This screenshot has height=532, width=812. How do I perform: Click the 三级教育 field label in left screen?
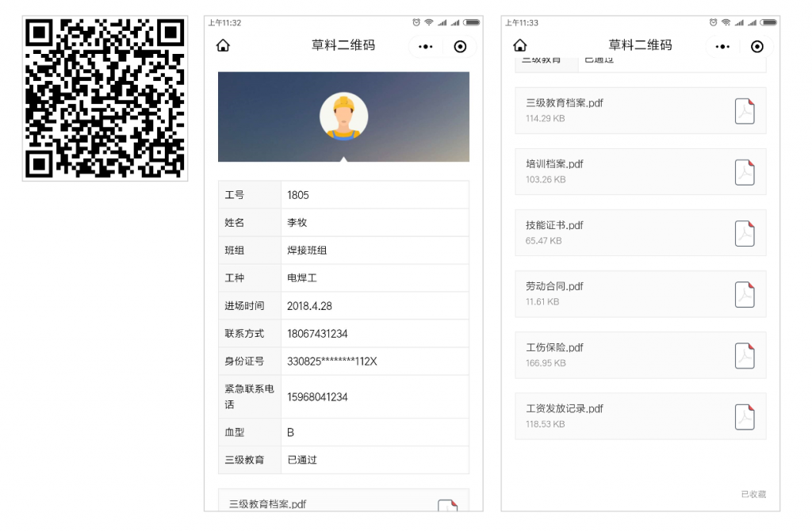244,460
